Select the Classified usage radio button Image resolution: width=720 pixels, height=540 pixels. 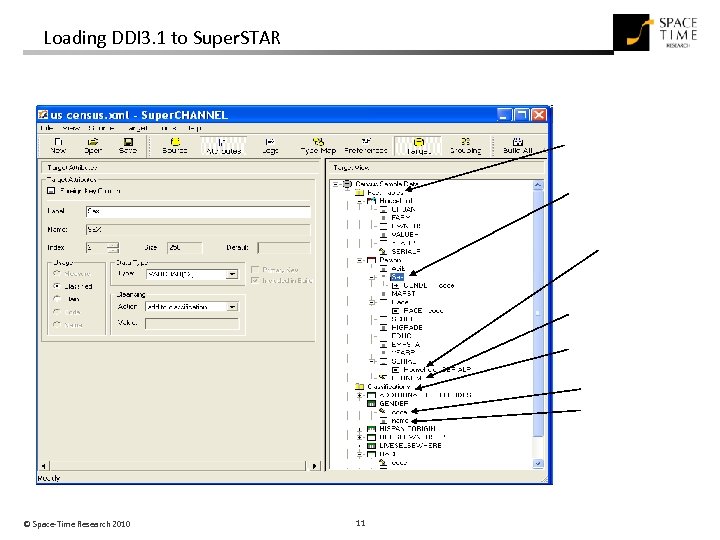(57, 286)
